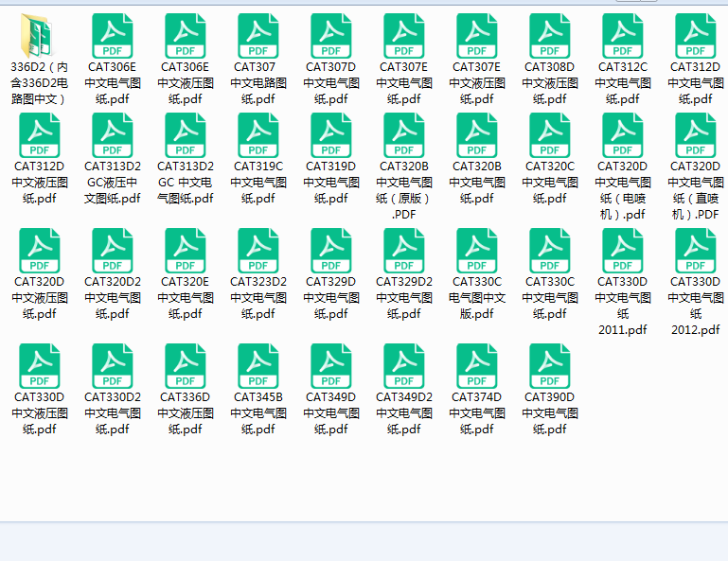Image resolution: width=728 pixels, height=561 pixels.
Task: Click label 'CAT330C 电气图中文版.pdf'
Action: tap(477, 298)
